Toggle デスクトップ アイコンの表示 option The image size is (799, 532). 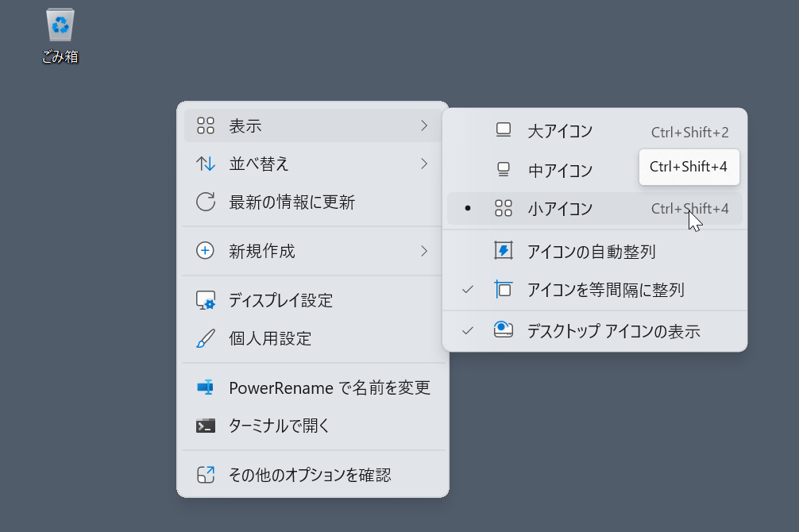(x=613, y=331)
